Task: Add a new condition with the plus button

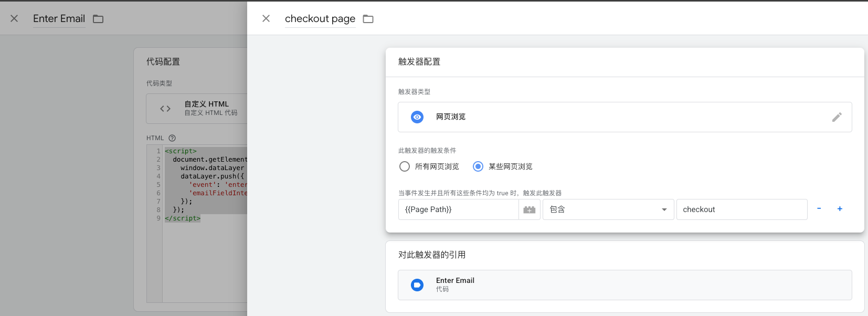Action: click(840, 209)
